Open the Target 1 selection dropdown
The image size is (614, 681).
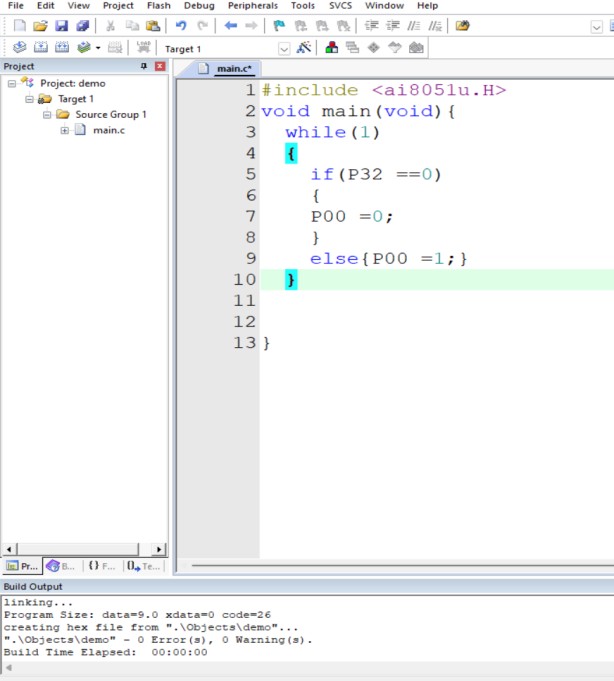(x=284, y=49)
